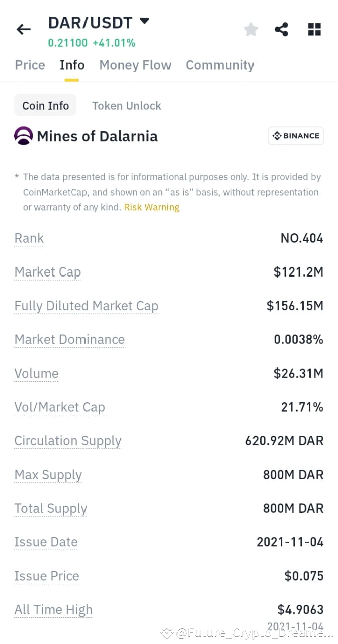Tap the back arrow to exit
Image resolution: width=338 pixels, height=644 pixels.
point(23,29)
